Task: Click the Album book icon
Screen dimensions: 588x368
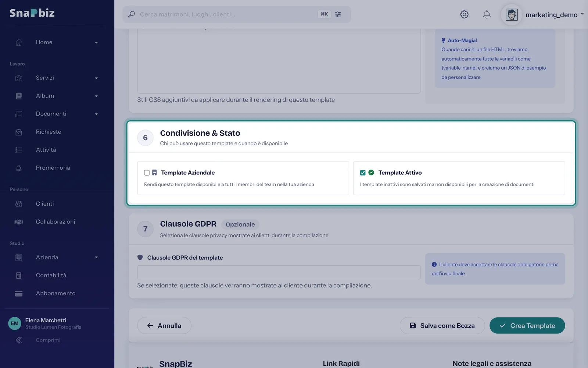Action: 19,96
